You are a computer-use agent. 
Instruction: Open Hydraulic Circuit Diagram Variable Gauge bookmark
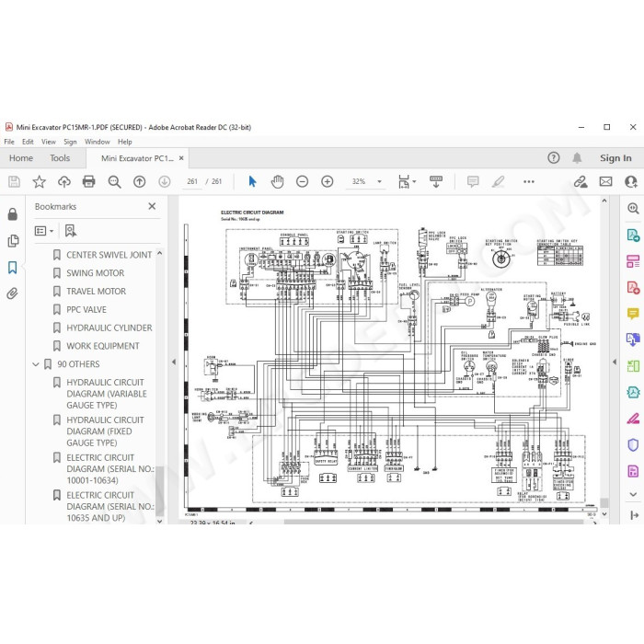point(107,394)
